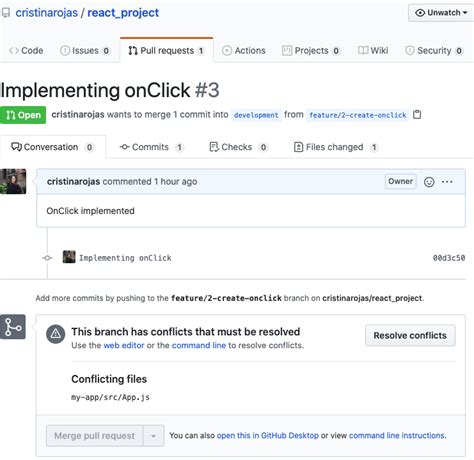The width and height of the screenshot is (474, 460).
Task: Click the conflict warning triangle icon
Action: (x=56, y=334)
